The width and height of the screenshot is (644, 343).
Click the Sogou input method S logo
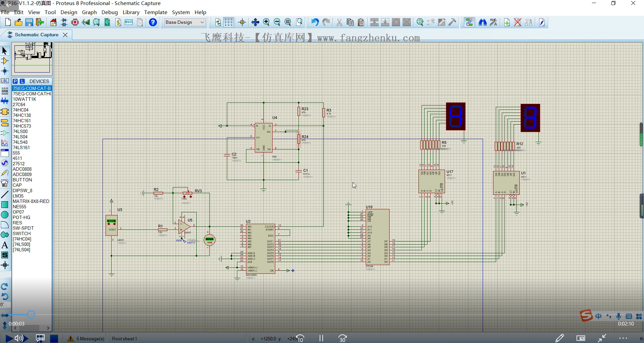(586, 315)
